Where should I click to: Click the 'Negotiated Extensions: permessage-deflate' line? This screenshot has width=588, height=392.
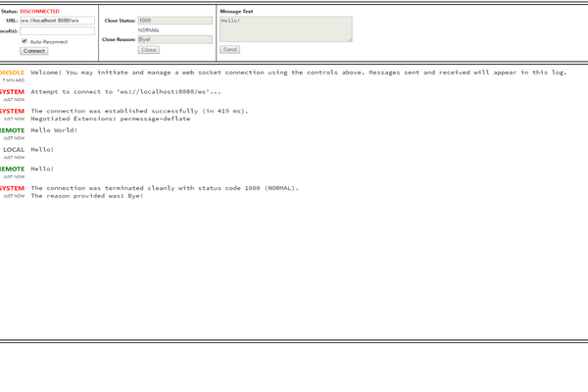(x=110, y=119)
